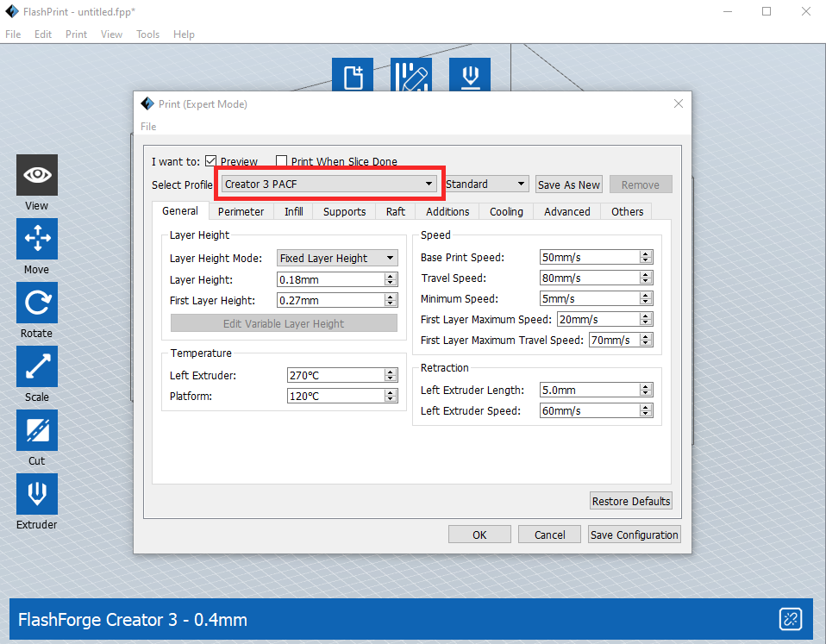This screenshot has height=644, width=826.
Task: Switch to the Infill tab
Action: coord(293,212)
